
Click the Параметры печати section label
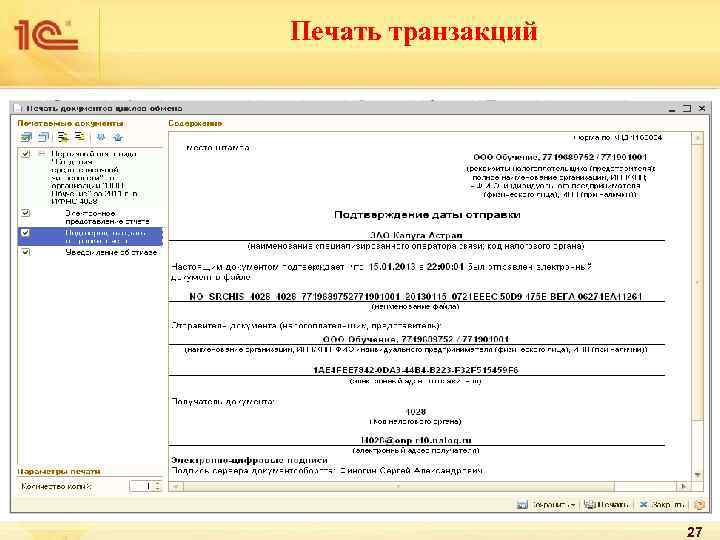59,471
